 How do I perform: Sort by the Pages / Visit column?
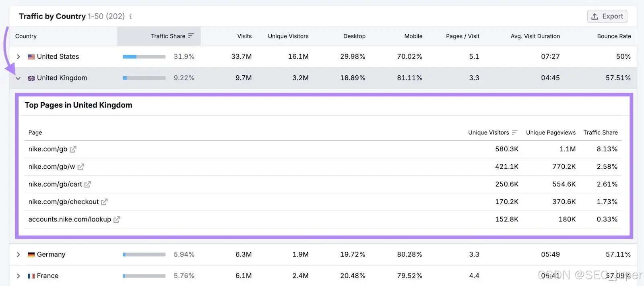[x=462, y=36]
